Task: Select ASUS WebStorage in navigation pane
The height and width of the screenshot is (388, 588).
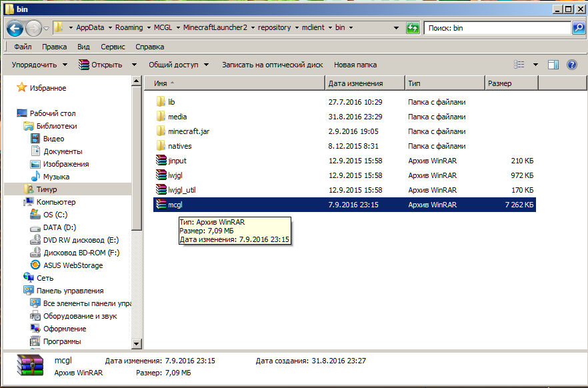Action: coord(73,265)
